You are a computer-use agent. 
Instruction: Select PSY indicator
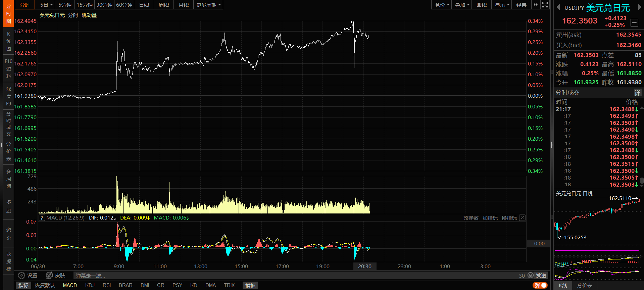click(177, 285)
